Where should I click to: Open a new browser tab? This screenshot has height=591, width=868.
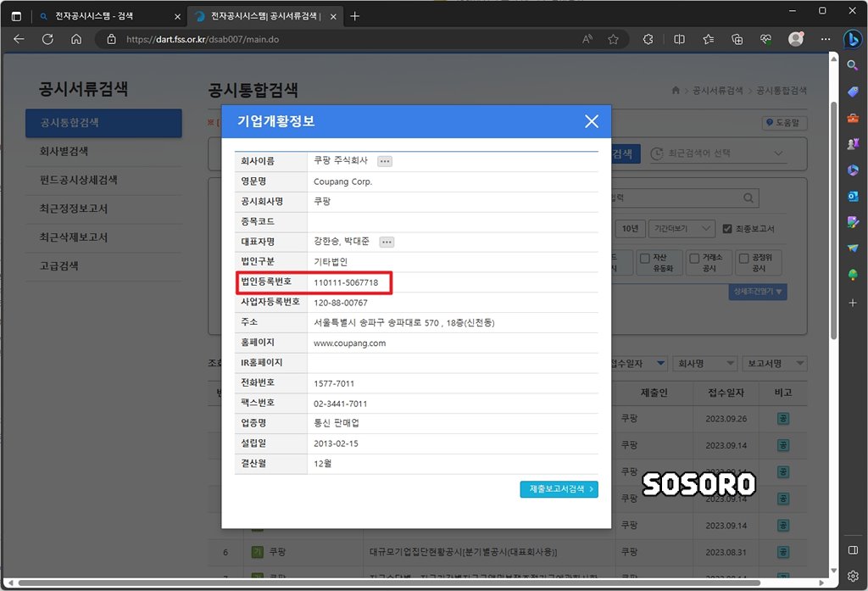coord(355,17)
